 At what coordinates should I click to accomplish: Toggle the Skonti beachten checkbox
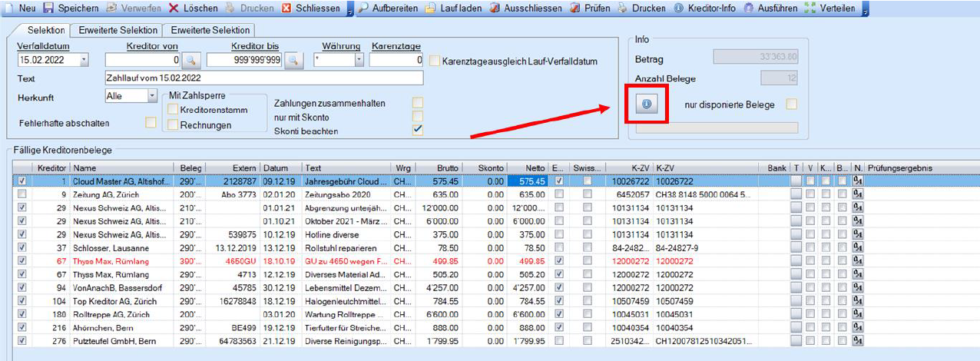click(x=418, y=130)
